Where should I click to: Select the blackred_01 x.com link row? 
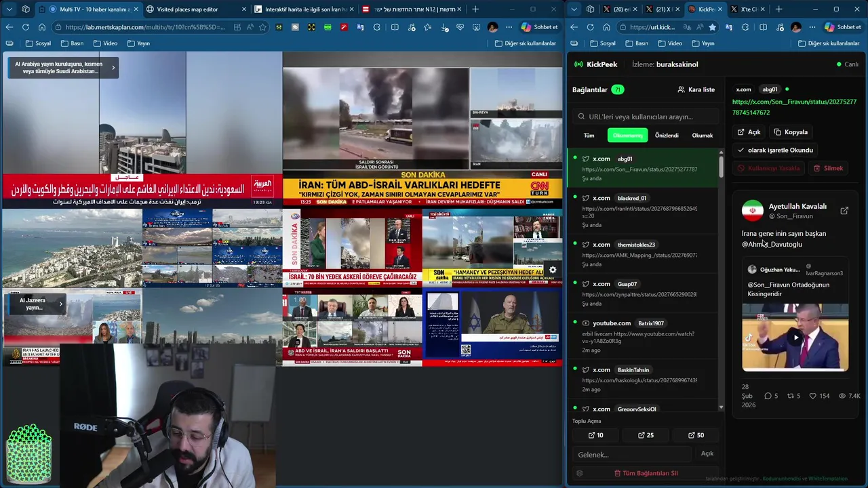click(642, 211)
